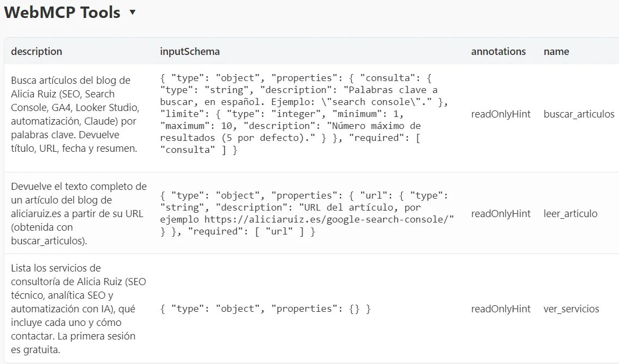Select the name column header
619x364 pixels.
(x=556, y=51)
